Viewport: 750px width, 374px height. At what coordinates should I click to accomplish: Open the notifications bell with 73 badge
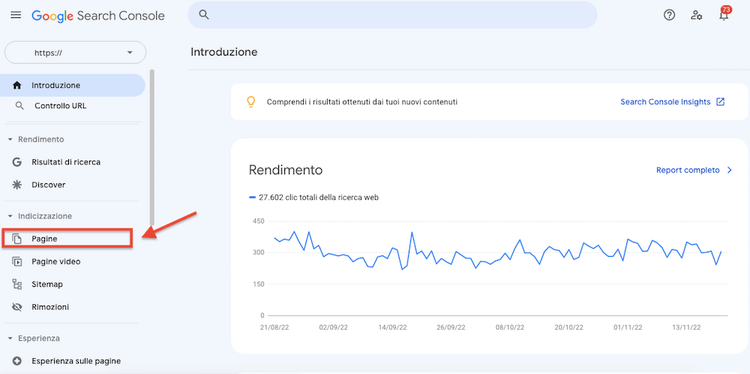click(x=724, y=14)
